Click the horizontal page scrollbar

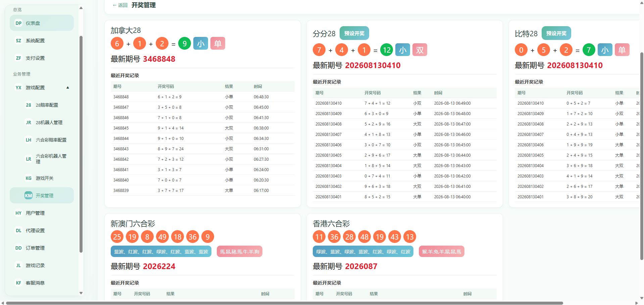click(285, 303)
